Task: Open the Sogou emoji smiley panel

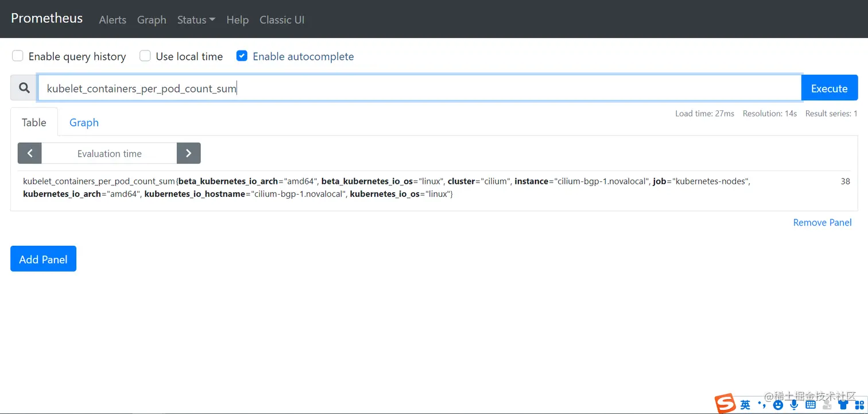Action: 778,405
